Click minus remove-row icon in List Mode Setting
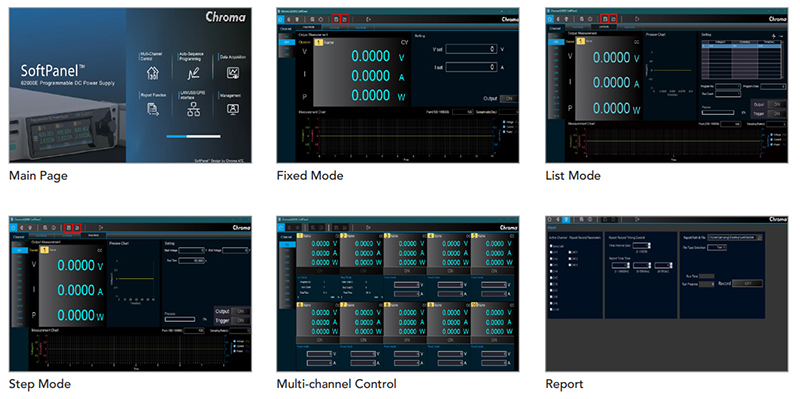The height and width of the screenshot is (399, 800). coord(781,36)
